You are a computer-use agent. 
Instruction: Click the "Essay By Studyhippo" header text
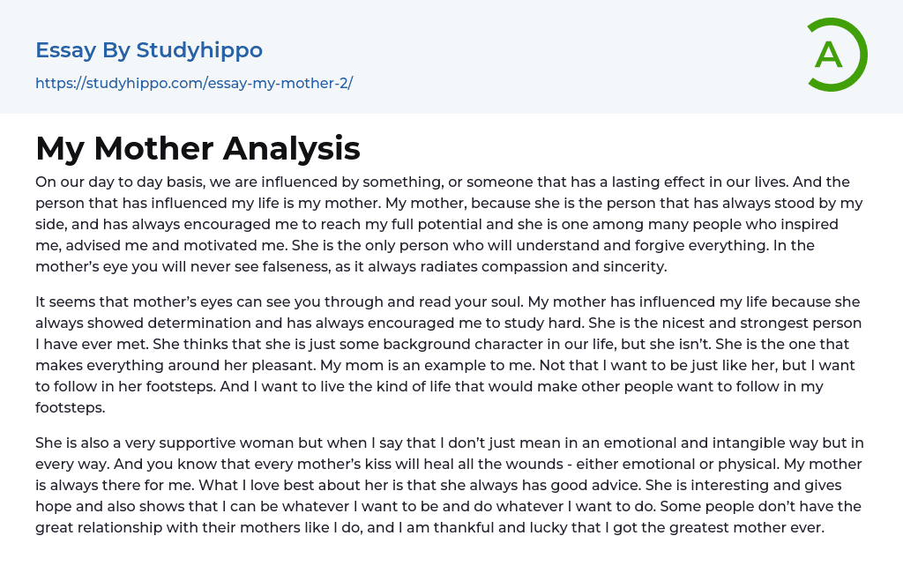point(149,50)
